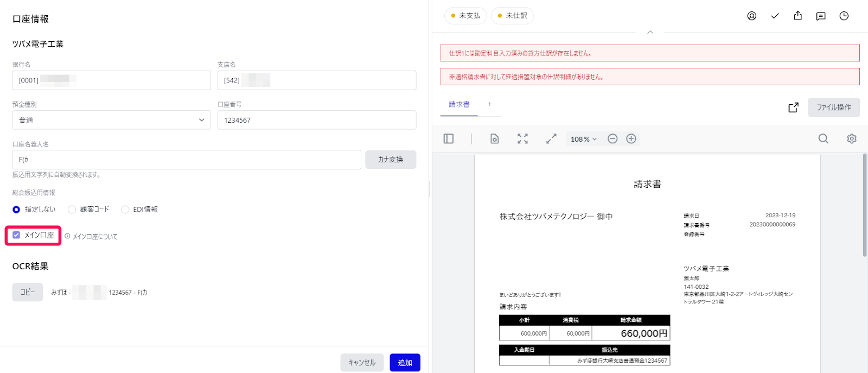
Task: Click the page fit document icon
Action: [495, 139]
